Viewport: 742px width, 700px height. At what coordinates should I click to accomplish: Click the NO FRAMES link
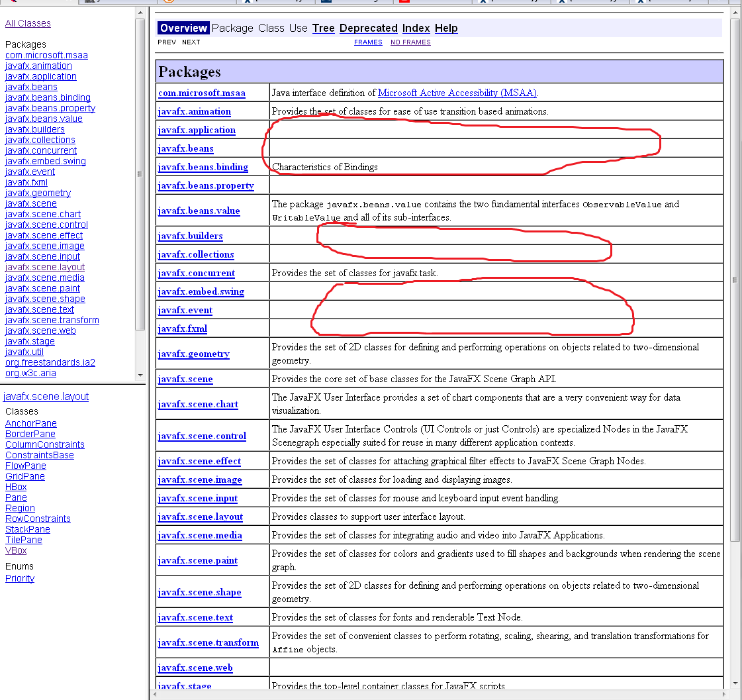(x=410, y=42)
